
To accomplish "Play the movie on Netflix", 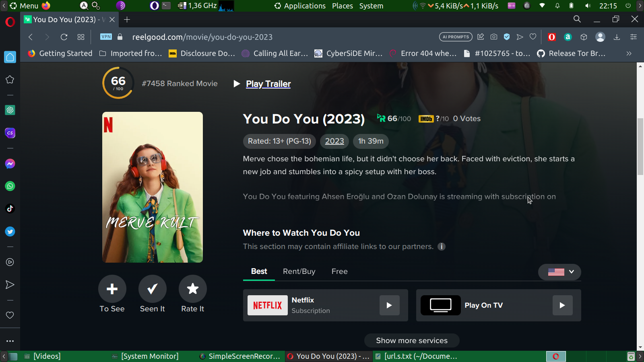I will (390, 305).
